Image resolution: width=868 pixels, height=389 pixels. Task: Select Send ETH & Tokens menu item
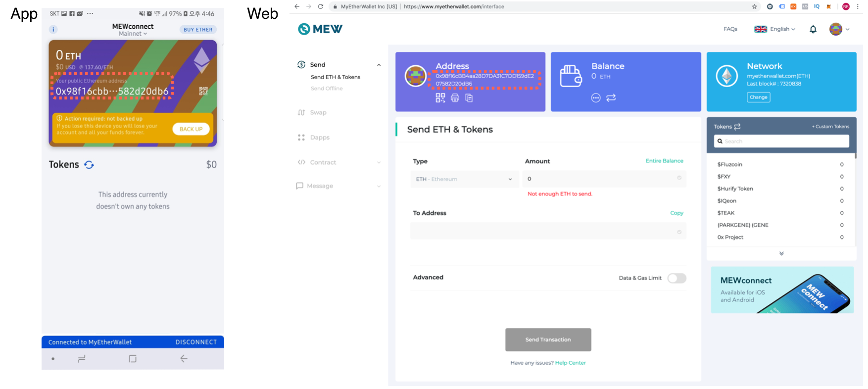pos(336,77)
